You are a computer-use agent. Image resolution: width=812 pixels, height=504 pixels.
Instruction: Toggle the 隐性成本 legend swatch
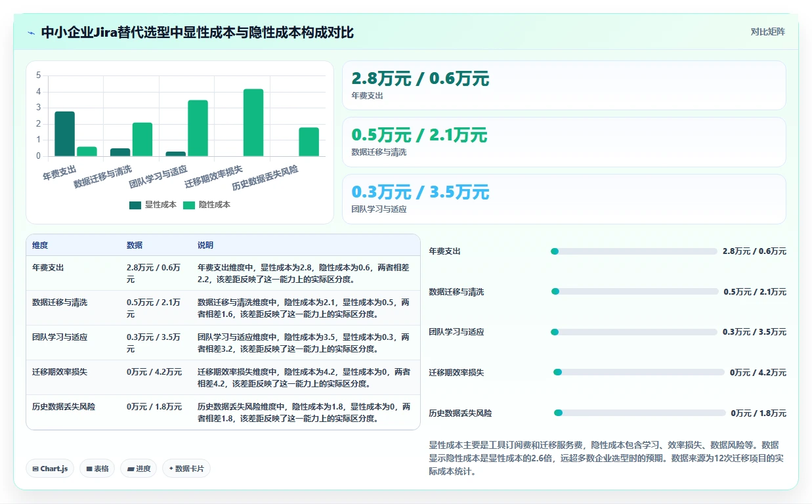(189, 205)
